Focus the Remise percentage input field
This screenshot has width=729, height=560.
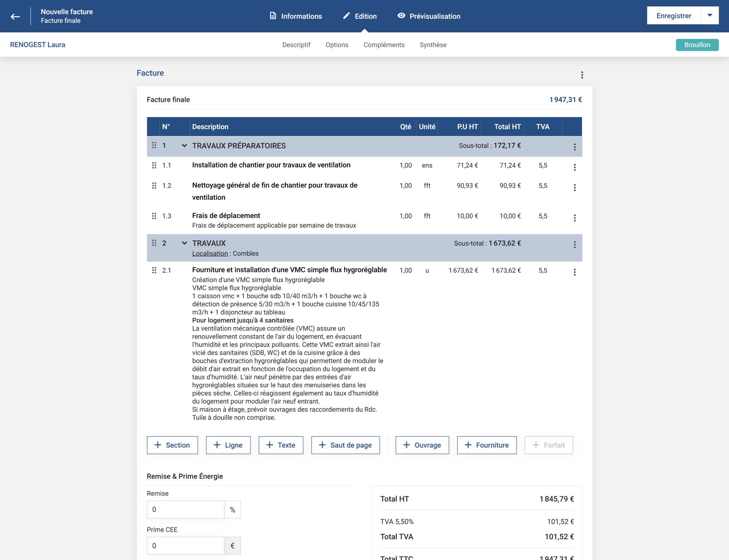pyautogui.click(x=186, y=509)
